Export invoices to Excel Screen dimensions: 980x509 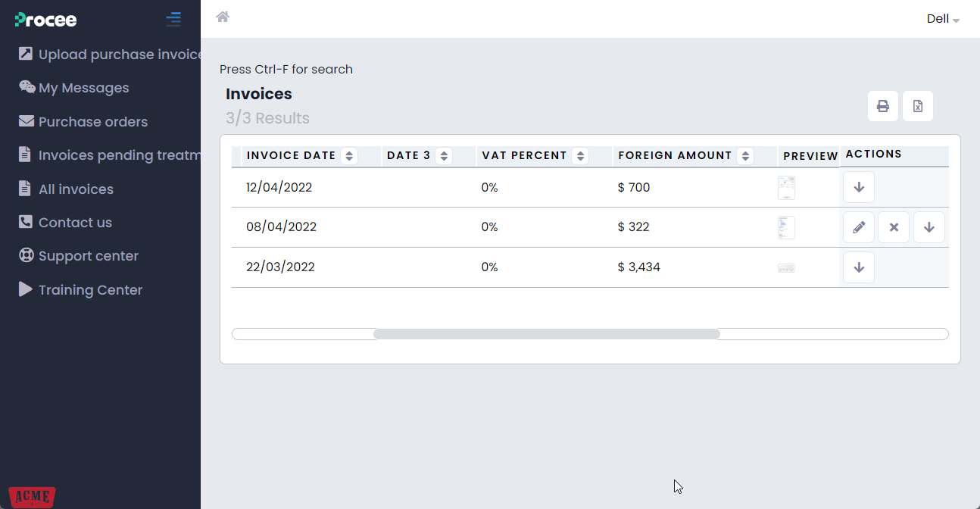tap(917, 106)
